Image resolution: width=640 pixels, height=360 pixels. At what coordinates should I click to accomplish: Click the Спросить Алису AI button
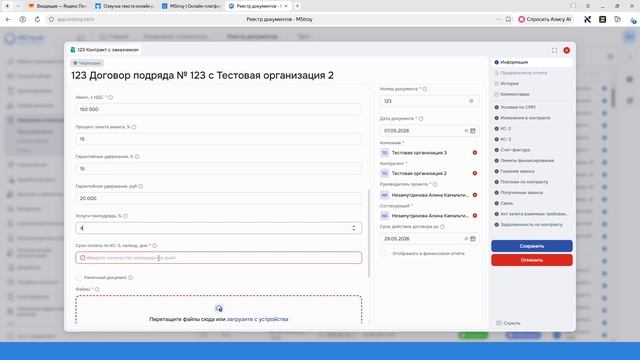pos(545,19)
